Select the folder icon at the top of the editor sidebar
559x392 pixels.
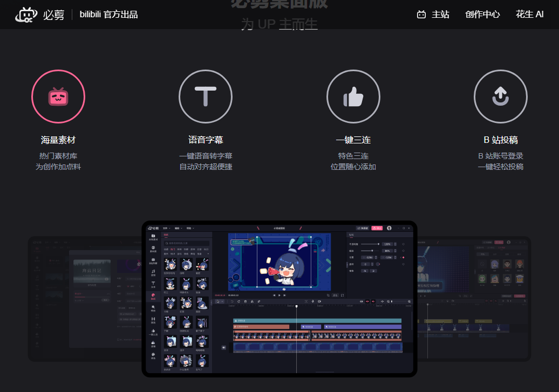(x=153, y=237)
